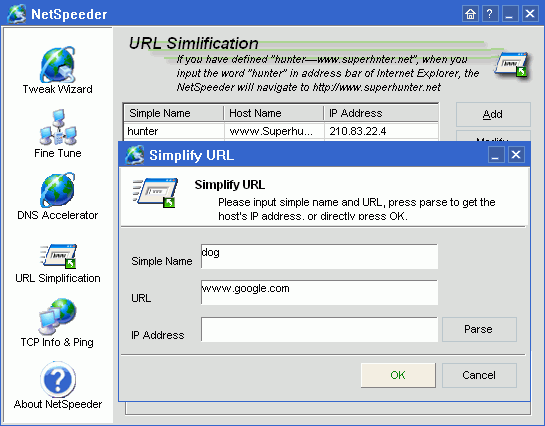Minimize the Simplify URL dialog

coord(496,155)
